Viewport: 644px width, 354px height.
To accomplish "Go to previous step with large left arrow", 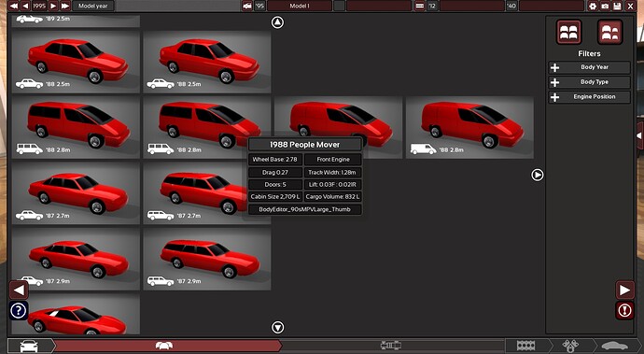I will (x=19, y=290).
